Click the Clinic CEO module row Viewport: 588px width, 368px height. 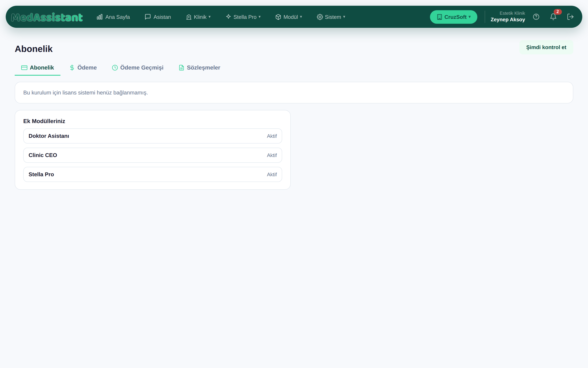[153, 155]
